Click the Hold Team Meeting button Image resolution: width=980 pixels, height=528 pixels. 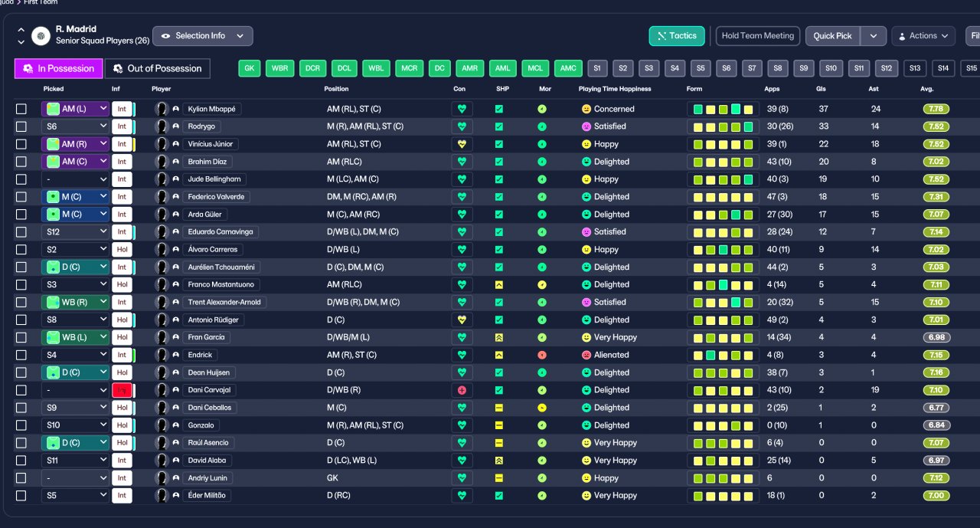click(x=758, y=36)
